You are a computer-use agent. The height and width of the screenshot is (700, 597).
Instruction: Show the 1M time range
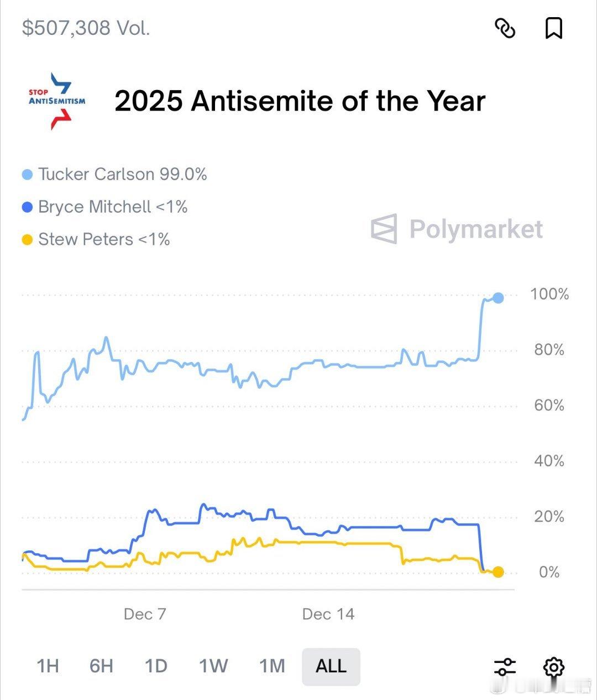[x=272, y=666]
